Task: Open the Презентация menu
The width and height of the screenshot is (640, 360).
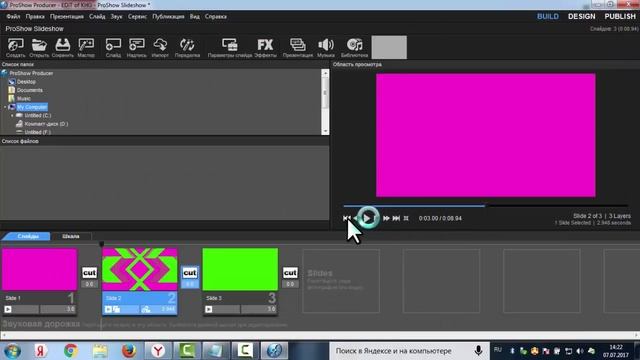Action: tap(67, 17)
